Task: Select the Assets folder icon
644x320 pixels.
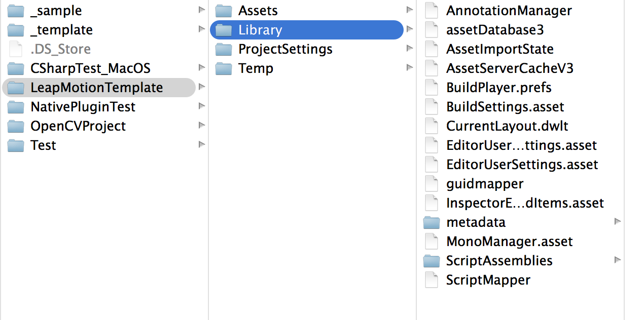Action: [224, 11]
